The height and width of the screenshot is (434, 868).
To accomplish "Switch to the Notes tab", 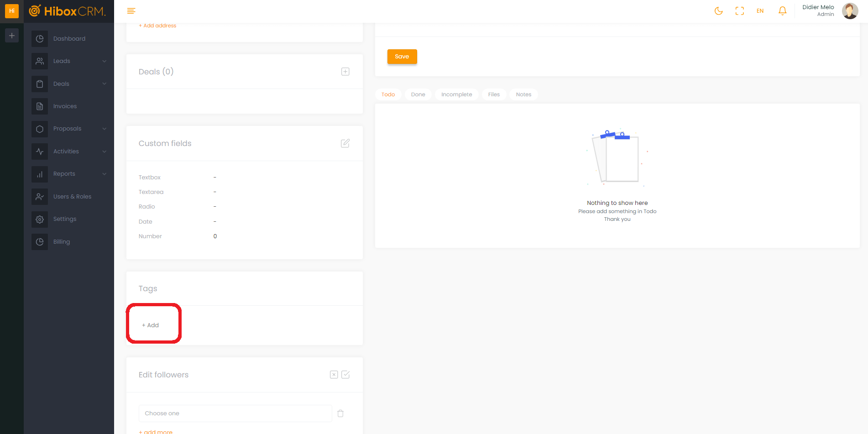I will [x=523, y=94].
